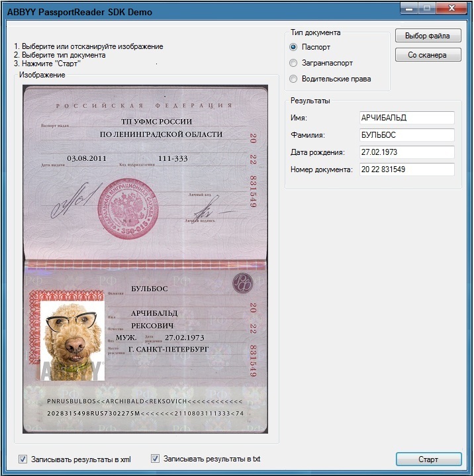Click the 'Дата рождения' field 27.02.1973

tap(407, 152)
